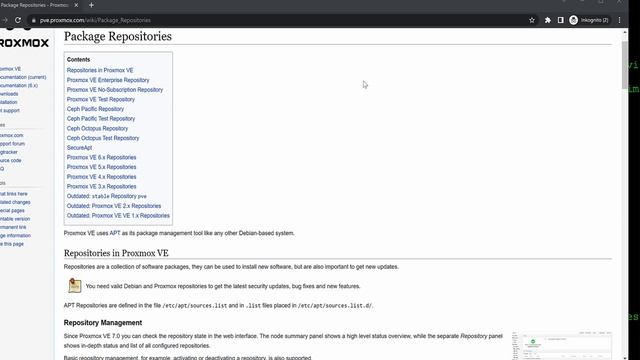
Task: Click the Package Repositories page heading
Action: pos(118,36)
